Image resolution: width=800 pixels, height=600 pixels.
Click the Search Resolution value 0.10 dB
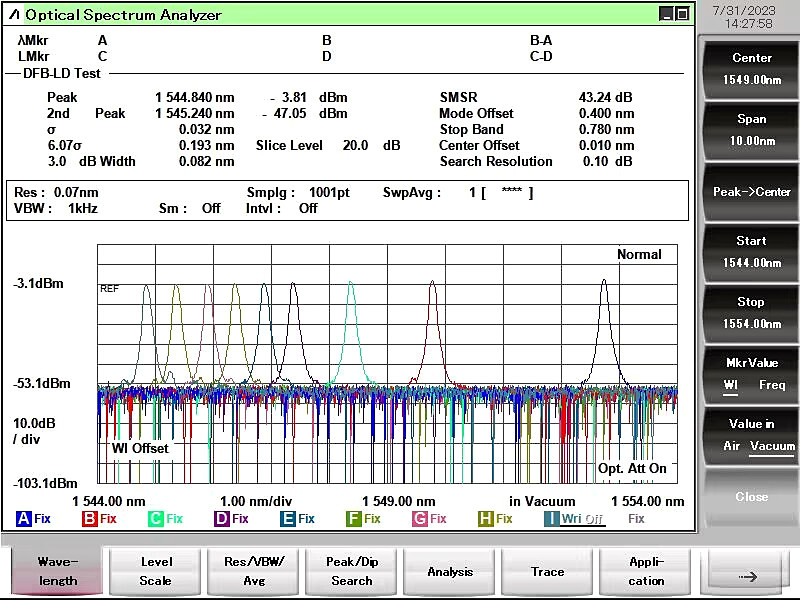607,161
